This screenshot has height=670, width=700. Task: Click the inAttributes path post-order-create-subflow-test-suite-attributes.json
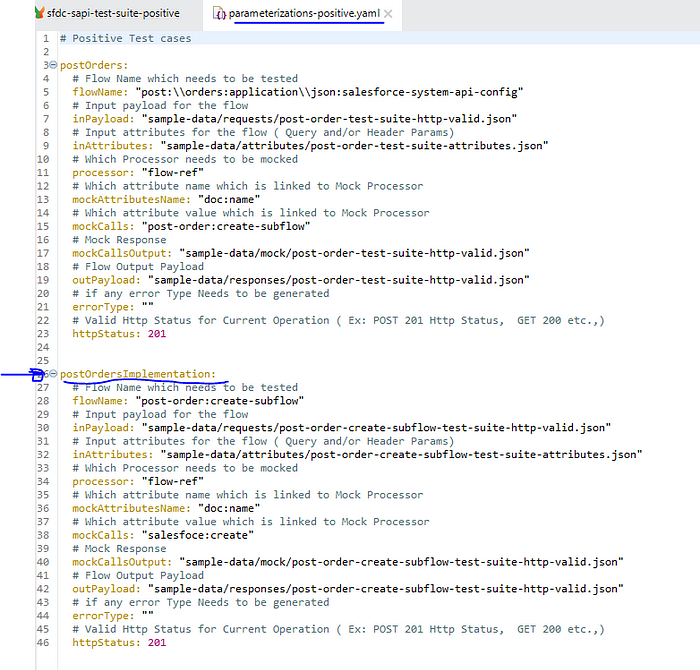coord(401,454)
